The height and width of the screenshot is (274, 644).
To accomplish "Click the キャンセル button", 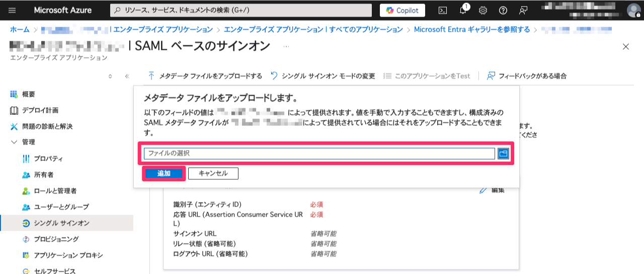I will tap(213, 173).
